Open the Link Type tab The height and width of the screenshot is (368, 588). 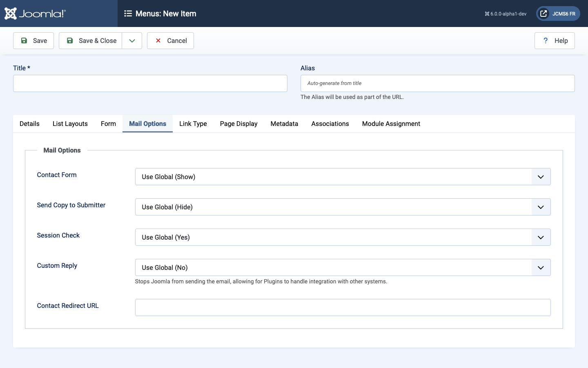pos(193,123)
